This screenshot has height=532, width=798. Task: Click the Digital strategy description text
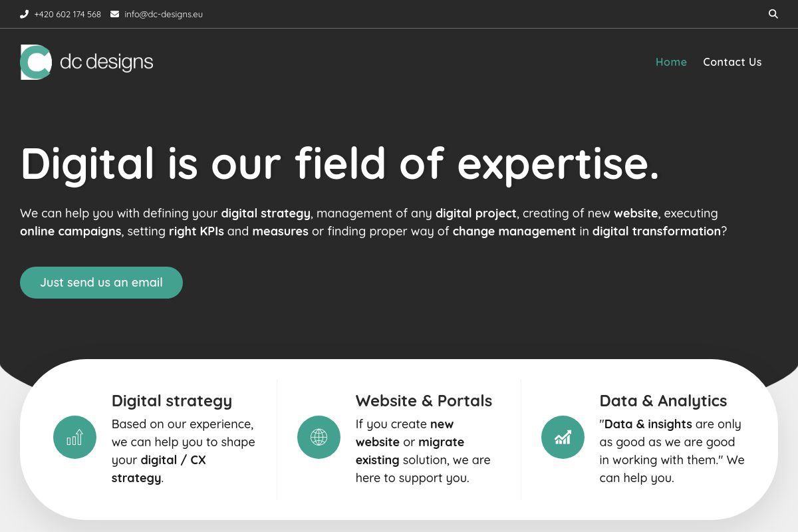183,451
